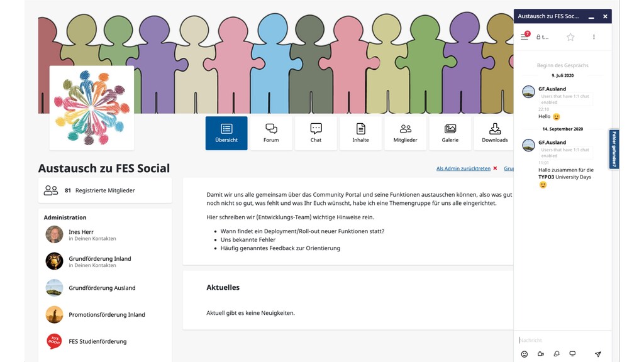Click the chat bubbles icon below message field

(557, 354)
